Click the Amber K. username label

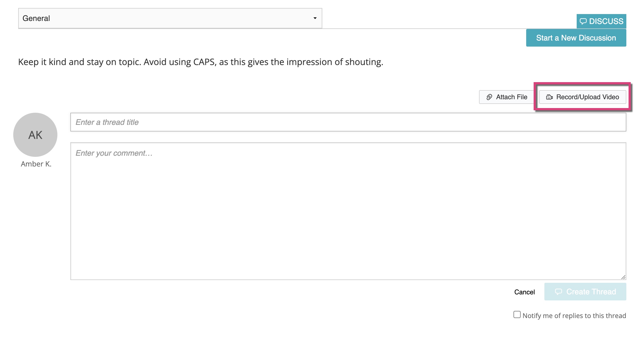(36, 164)
